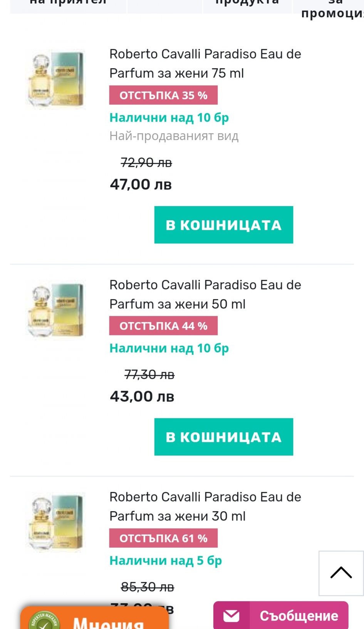Open the Paradiso Eau de Parfum 75 ml title link
The image size is (364, 629).
(205, 64)
